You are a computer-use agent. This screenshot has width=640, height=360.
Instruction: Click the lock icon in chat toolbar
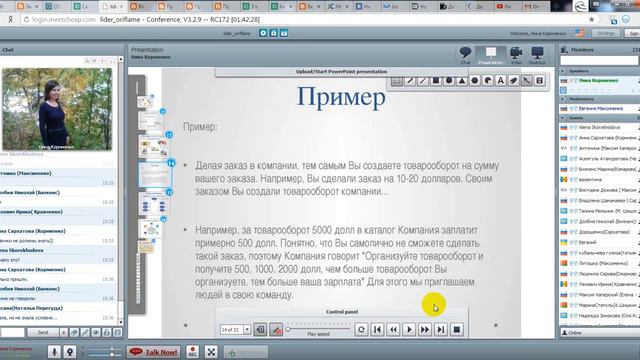pos(107,333)
